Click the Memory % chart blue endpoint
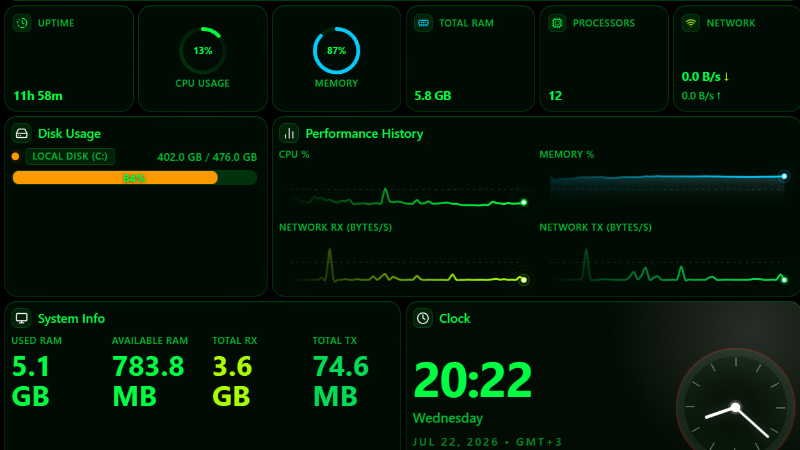 point(784,177)
